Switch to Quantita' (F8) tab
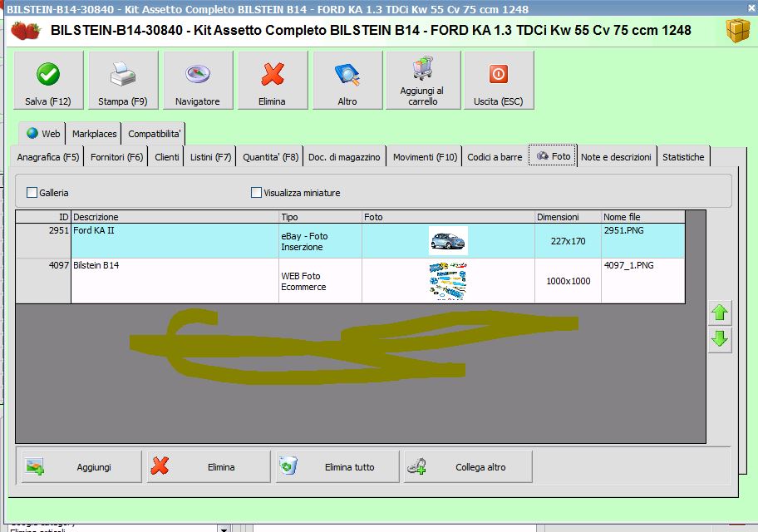The height and width of the screenshot is (532, 758). 271,157
